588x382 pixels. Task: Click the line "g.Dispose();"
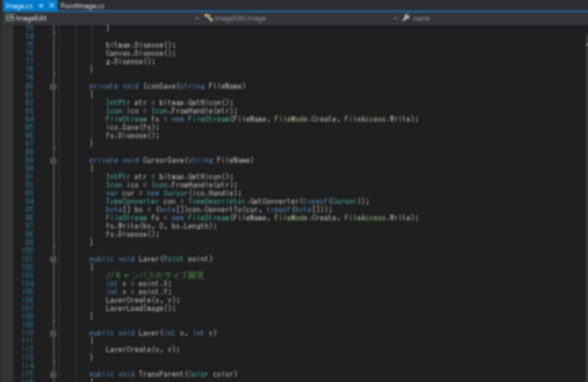tap(130, 62)
